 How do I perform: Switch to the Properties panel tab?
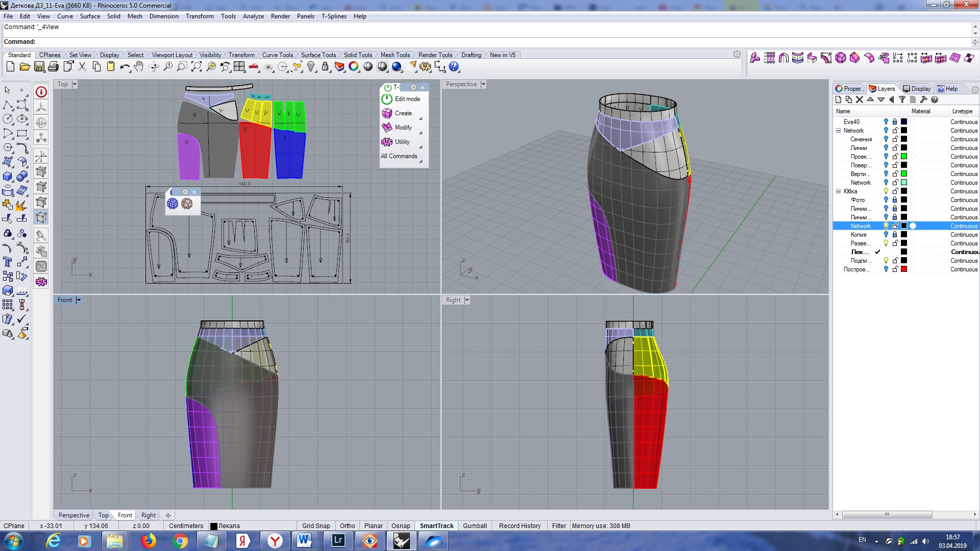click(850, 89)
